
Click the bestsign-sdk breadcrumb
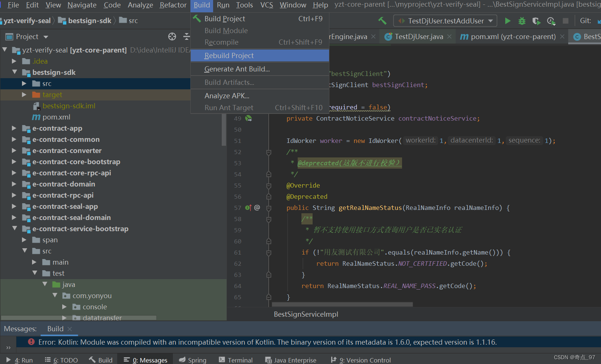85,21
